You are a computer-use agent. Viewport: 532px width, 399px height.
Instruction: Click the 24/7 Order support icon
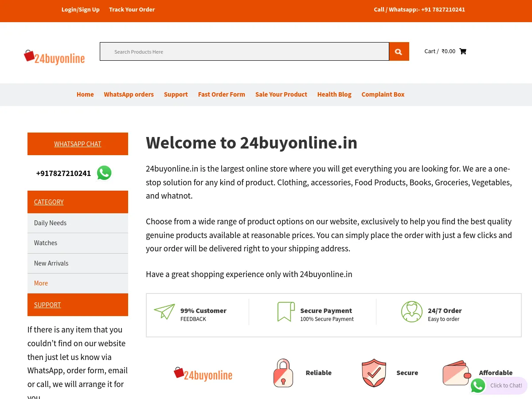click(x=411, y=312)
